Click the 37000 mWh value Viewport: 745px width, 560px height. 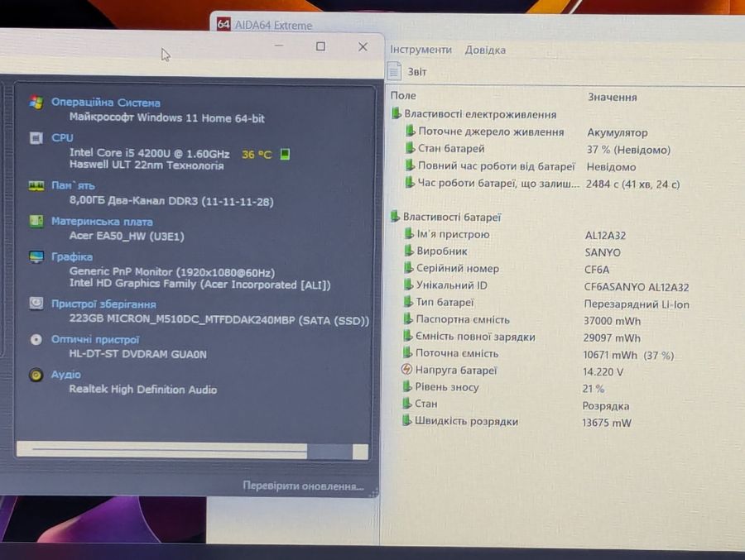coord(612,321)
